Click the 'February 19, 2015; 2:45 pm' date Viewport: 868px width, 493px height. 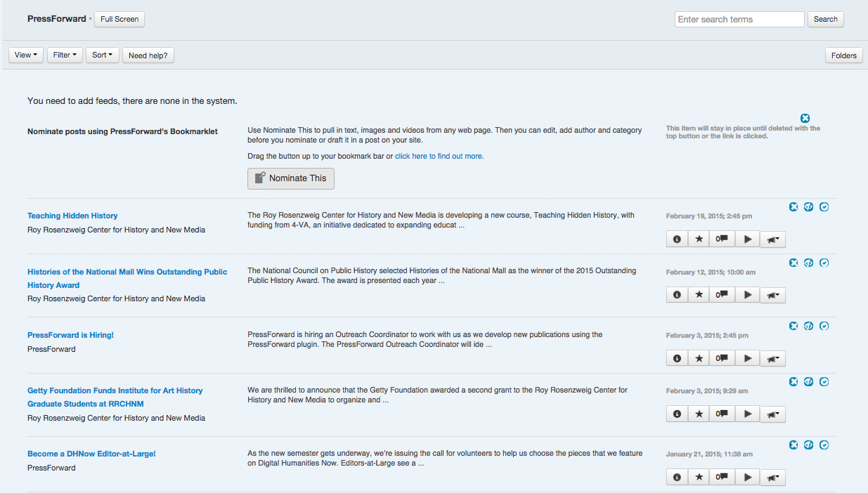[709, 216]
